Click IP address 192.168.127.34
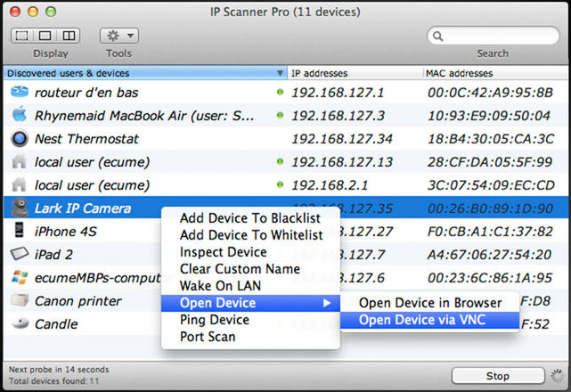 pyautogui.click(x=342, y=139)
